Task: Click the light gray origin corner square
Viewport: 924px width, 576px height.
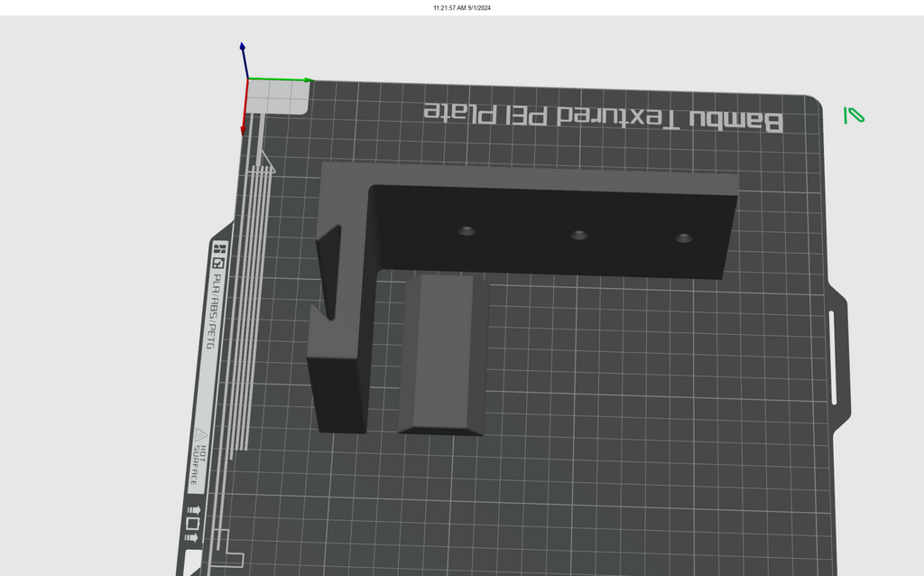Action: [x=277, y=97]
